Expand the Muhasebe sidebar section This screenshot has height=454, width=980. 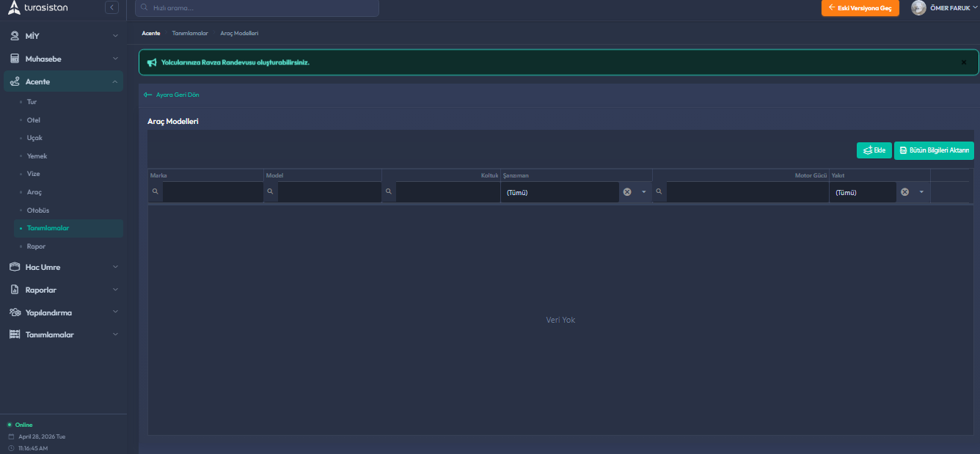pyautogui.click(x=62, y=59)
